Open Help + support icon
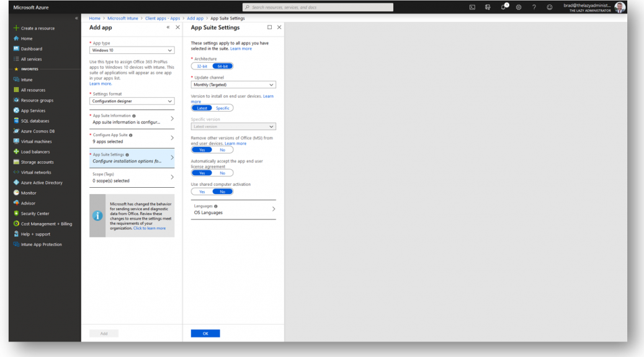The height and width of the screenshot is (357, 644). (16, 234)
